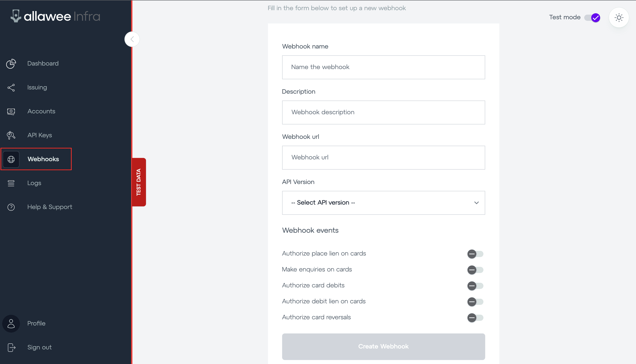This screenshot has height=364, width=636.
Task: Disable the Test mode toggle
Action: click(x=592, y=17)
